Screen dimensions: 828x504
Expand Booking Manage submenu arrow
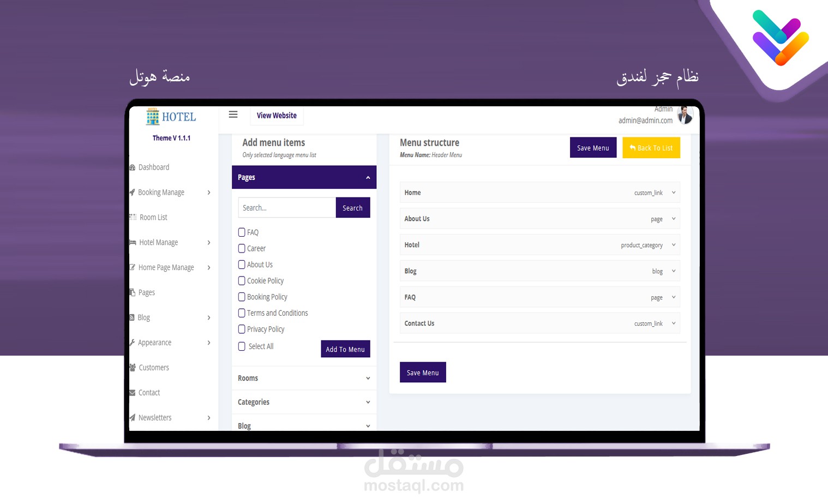[x=209, y=193]
